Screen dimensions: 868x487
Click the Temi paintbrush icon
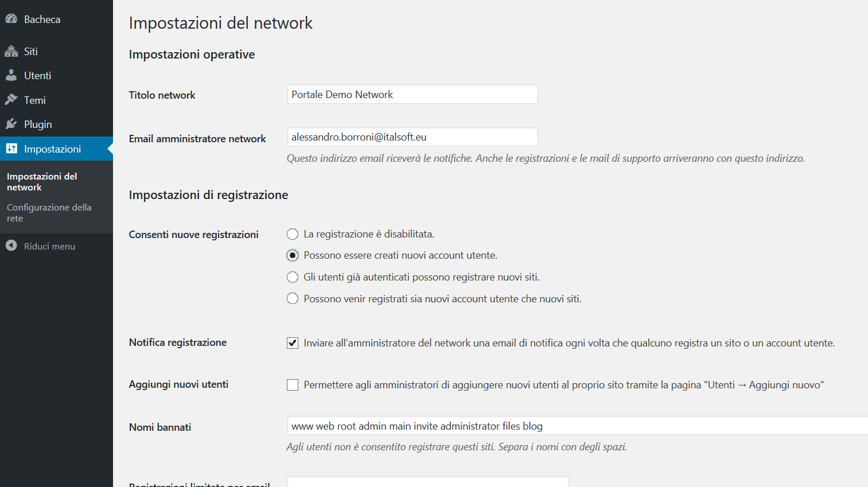click(x=11, y=100)
